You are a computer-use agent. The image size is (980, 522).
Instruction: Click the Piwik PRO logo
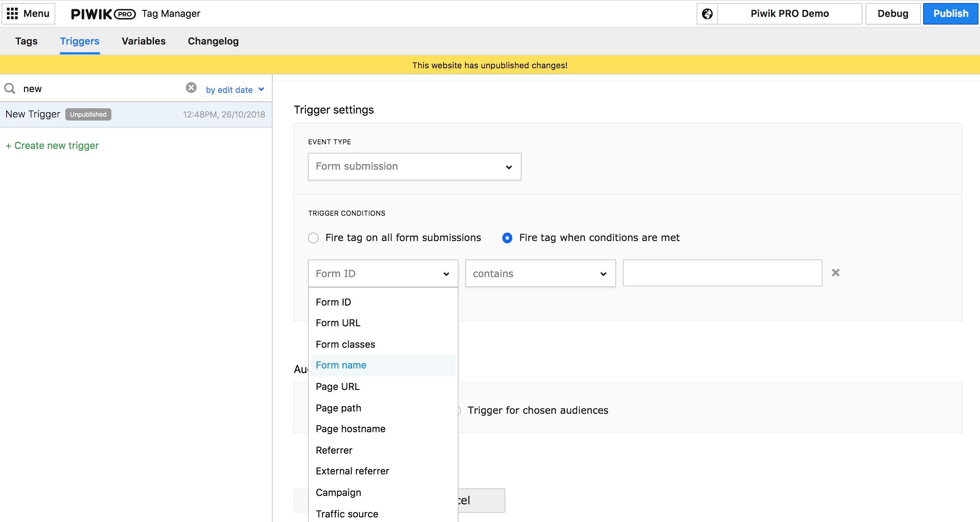pyautogui.click(x=103, y=14)
